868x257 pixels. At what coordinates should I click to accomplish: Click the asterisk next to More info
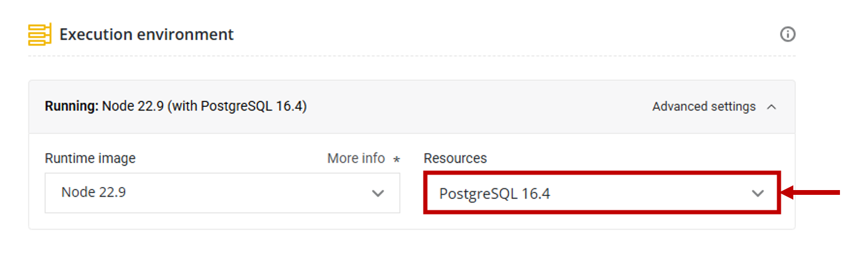(x=396, y=160)
